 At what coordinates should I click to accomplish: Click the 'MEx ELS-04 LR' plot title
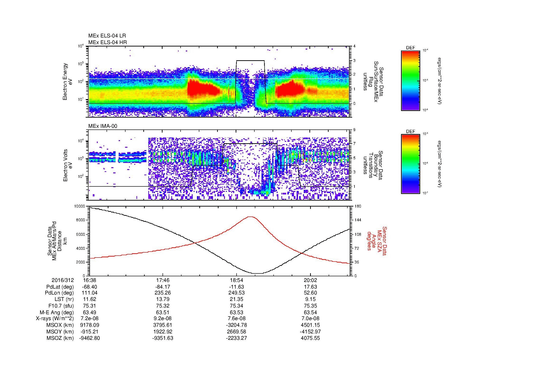click(107, 36)
